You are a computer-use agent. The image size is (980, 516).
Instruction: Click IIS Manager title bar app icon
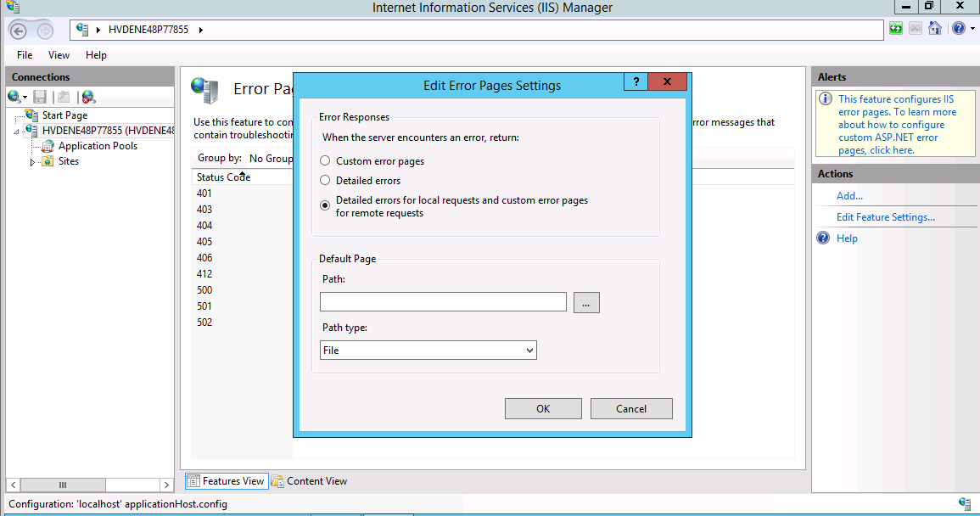(13, 7)
